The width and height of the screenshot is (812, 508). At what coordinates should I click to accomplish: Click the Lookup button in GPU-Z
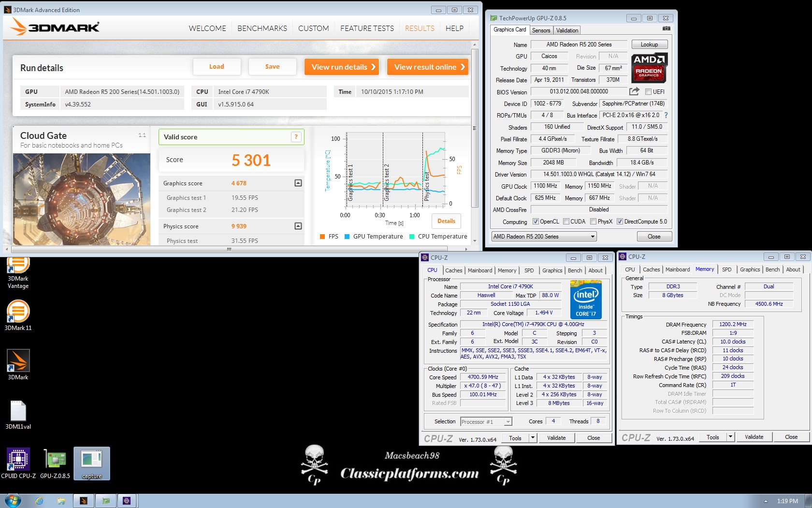[649, 45]
